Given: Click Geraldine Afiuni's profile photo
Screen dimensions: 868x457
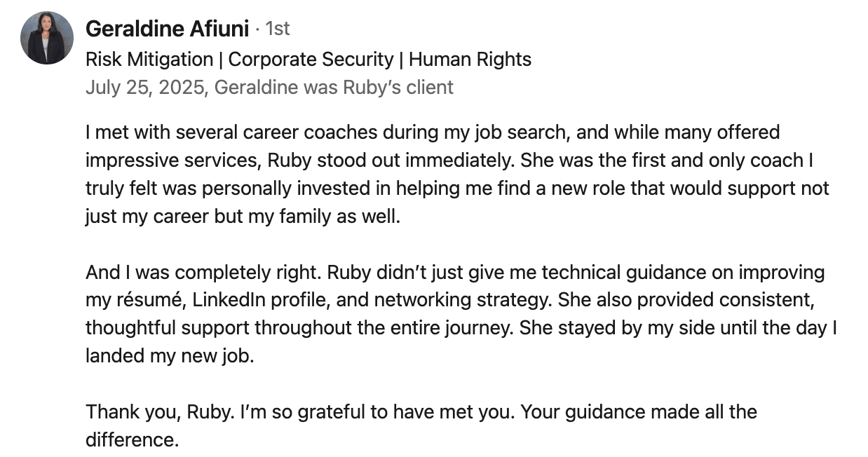Looking at the screenshot, I should (x=47, y=38).
